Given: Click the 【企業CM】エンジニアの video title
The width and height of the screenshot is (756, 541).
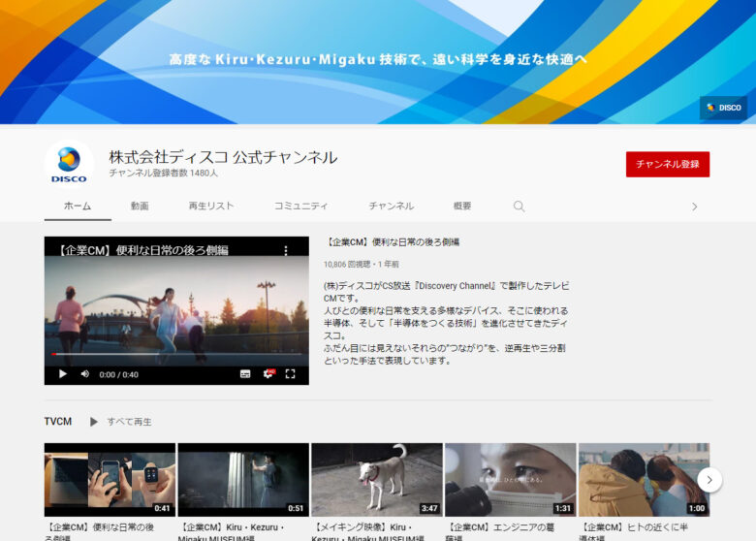Looking at the screenshot, I should (500, 532).
